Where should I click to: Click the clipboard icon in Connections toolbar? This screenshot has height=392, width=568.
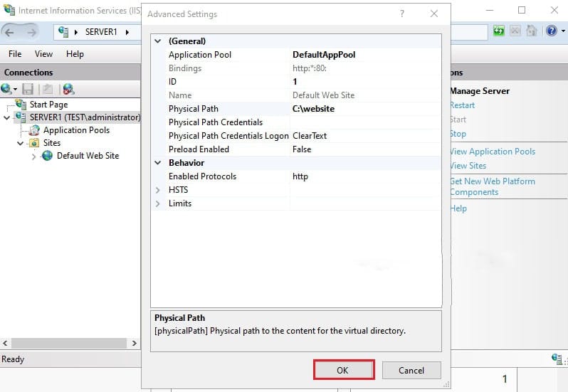pos(48,89)
